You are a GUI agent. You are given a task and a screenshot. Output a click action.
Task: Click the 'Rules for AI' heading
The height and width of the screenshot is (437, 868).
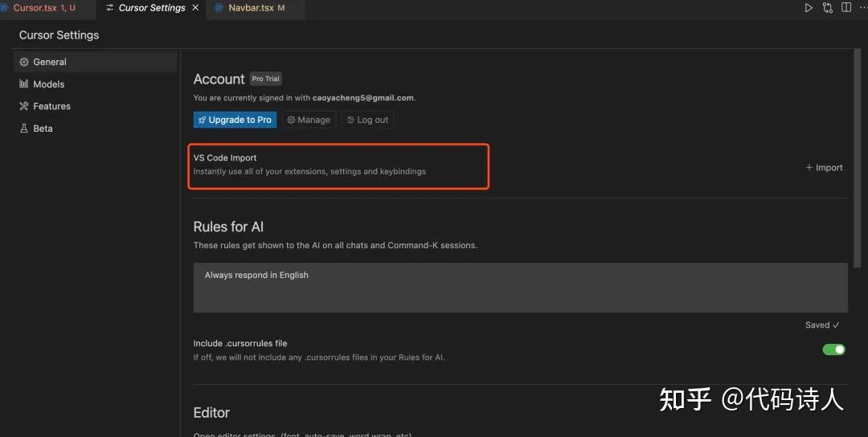coord(228,227)
